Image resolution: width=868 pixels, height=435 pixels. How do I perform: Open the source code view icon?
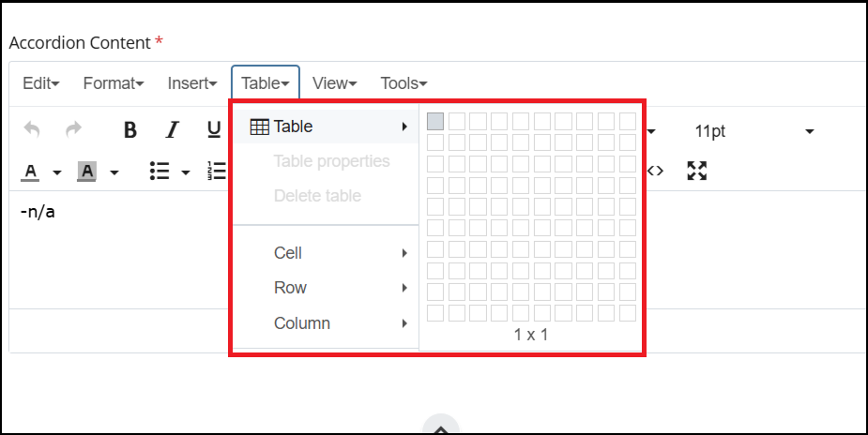[656, 171]
